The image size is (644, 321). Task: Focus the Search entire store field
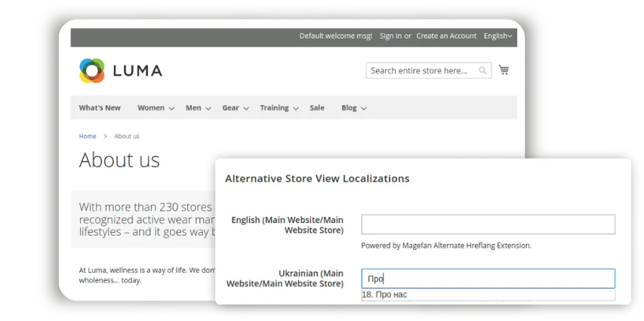(428, 71)
